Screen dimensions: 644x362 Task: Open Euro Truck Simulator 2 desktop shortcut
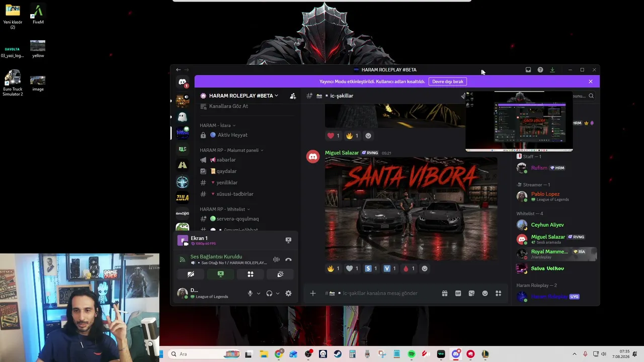[13, 83]
